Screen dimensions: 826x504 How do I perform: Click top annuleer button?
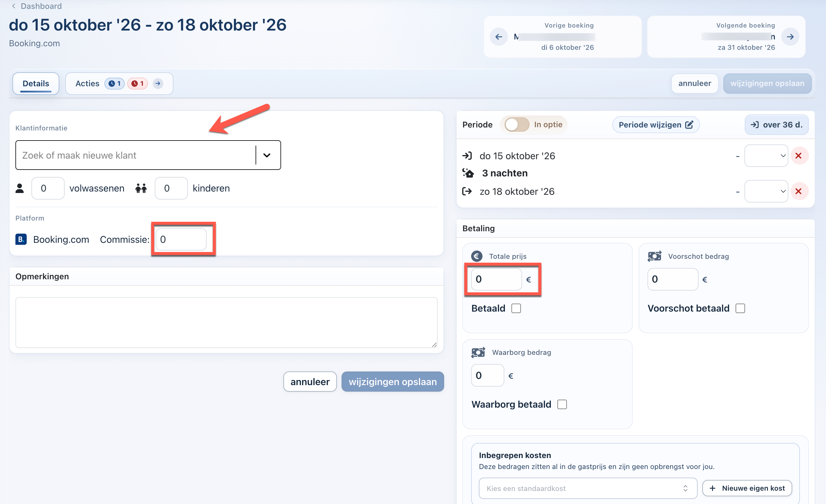click(x=695, y=83)
